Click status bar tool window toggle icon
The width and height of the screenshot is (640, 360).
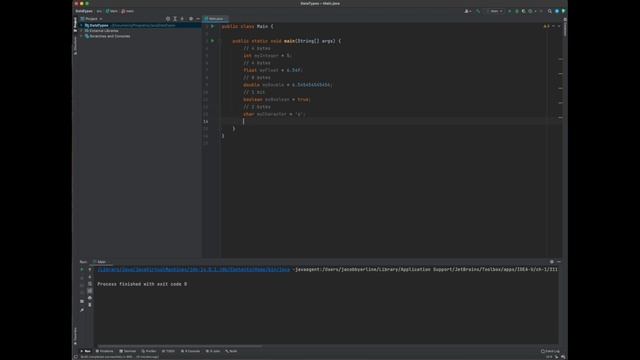click(76, 357)
